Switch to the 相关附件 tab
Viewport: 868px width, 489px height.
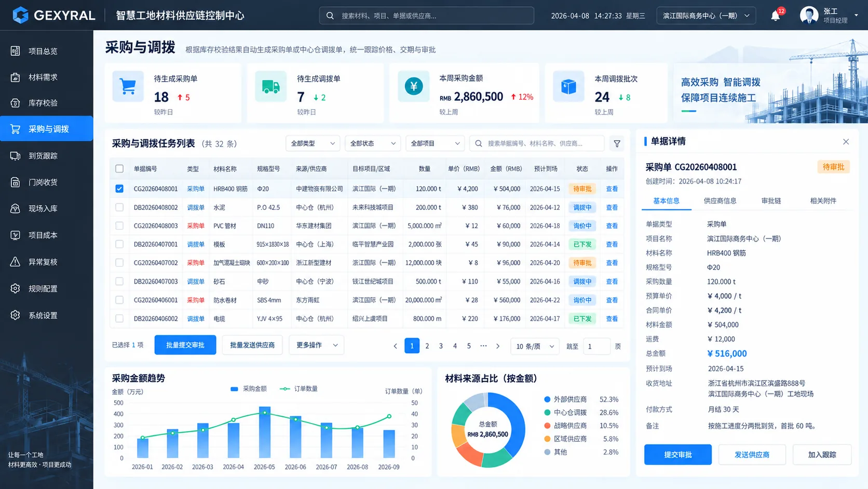click(823, 201)
